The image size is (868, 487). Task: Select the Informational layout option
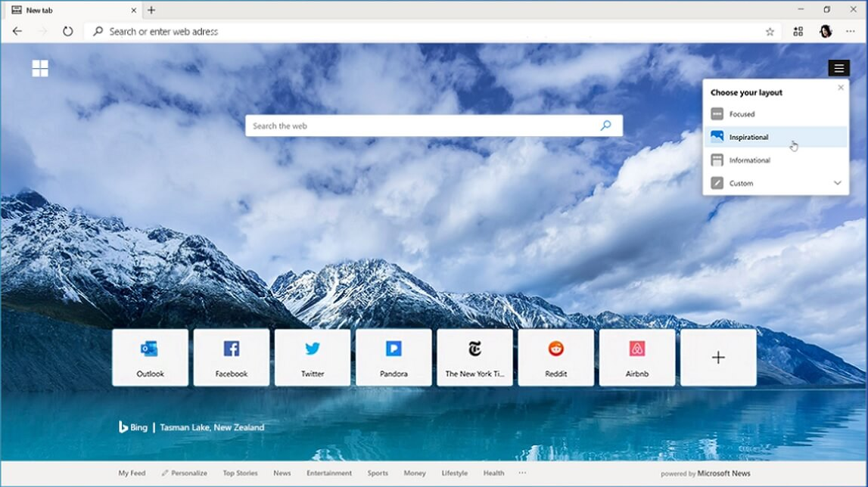point(776,160)
